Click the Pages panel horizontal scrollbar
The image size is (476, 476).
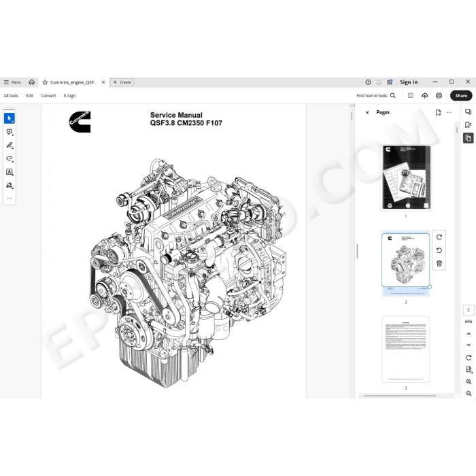400,396
